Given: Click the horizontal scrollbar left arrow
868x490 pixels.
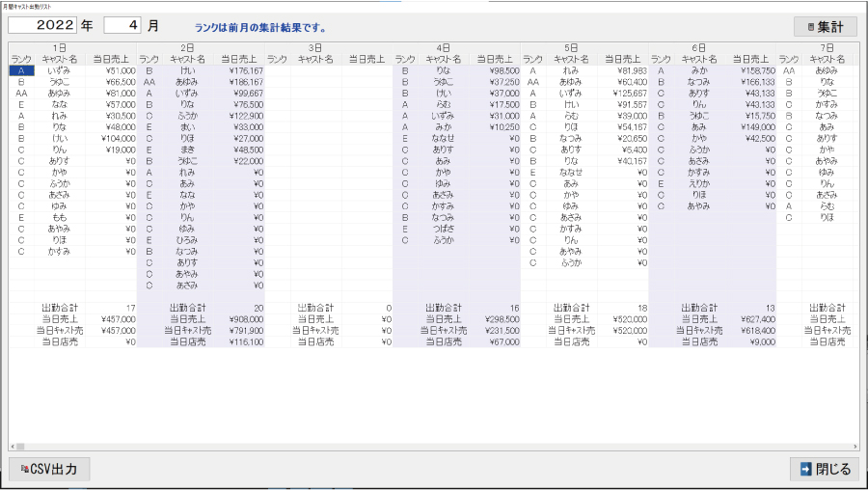Looking at the screenshot, I should [14, 448].
